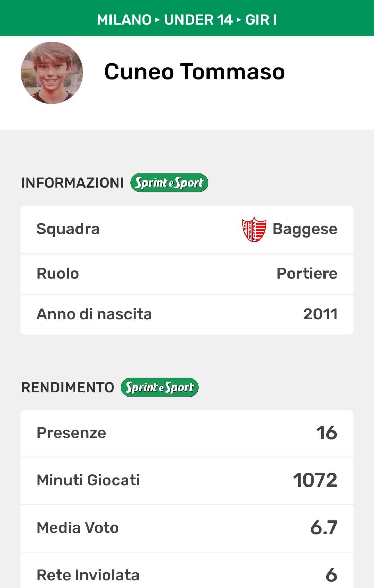Image resolution: width=374 pixels, height=588 pixels.
Task: Click the birth year 2011
Action: (320, 314)
